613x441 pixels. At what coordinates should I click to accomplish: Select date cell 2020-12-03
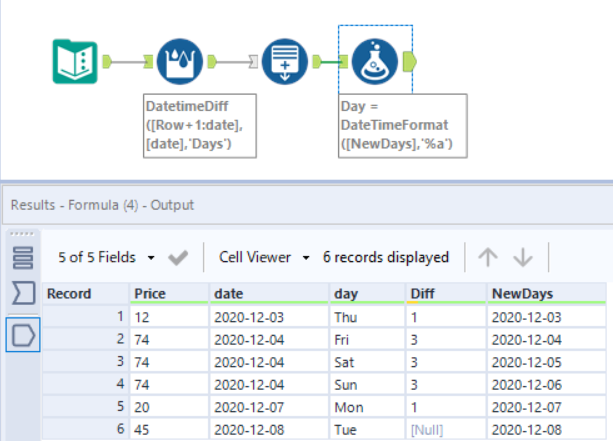point(269,317)
